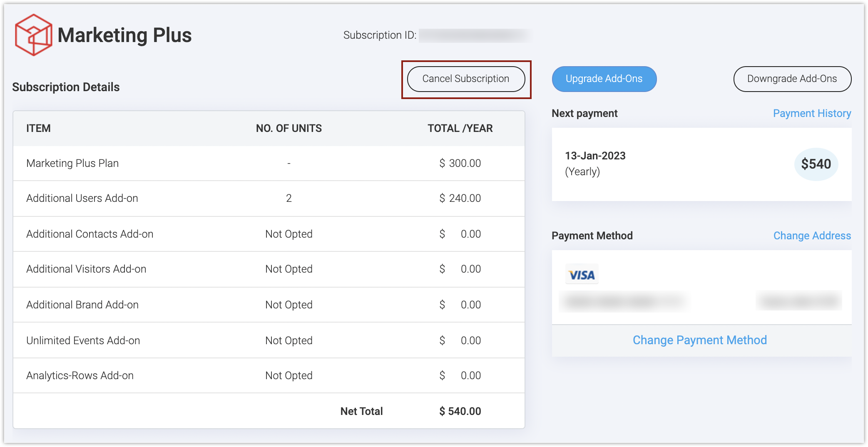Click Additional Visitors Add-on item
This screenshot has width=868, height=447.
click(86, 269)
